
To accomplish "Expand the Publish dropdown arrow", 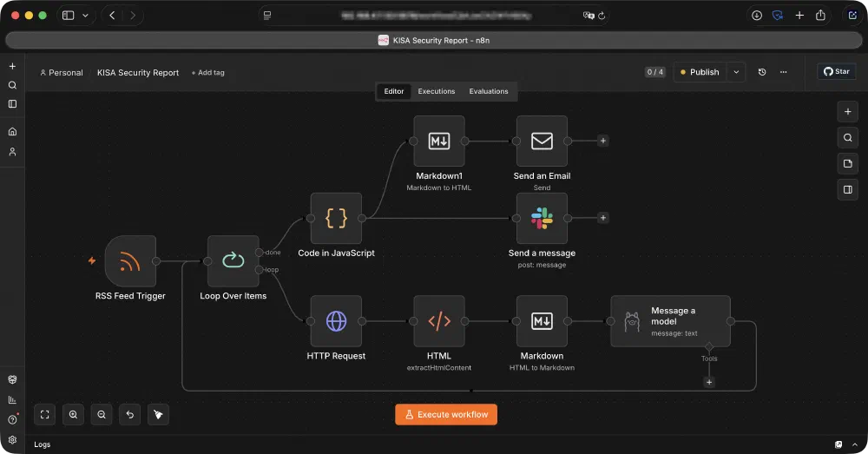I will pyautogui.click(x=736, y=72).
